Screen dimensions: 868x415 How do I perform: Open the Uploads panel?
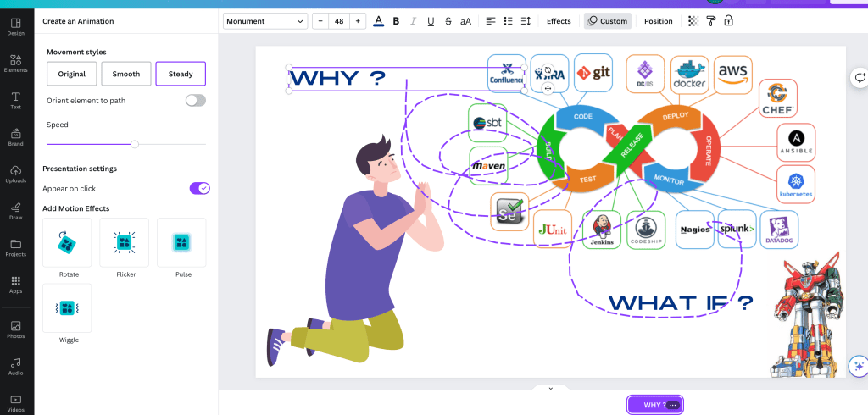16,174
